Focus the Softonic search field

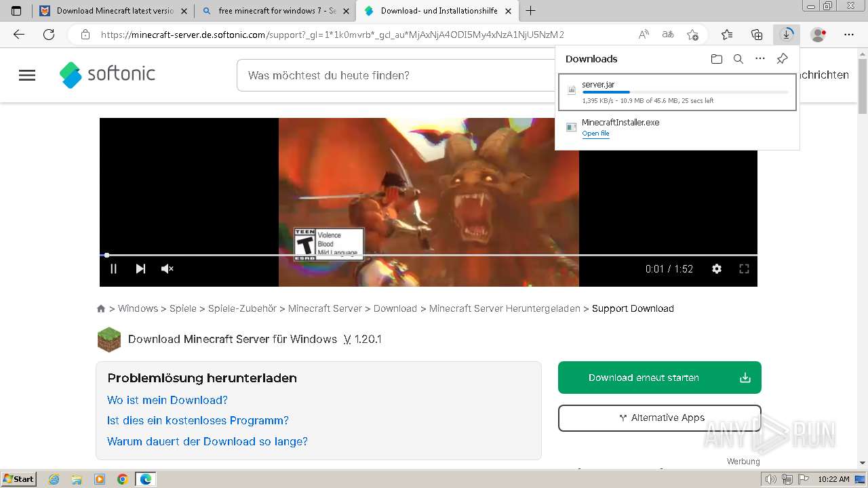pos(395,75)
